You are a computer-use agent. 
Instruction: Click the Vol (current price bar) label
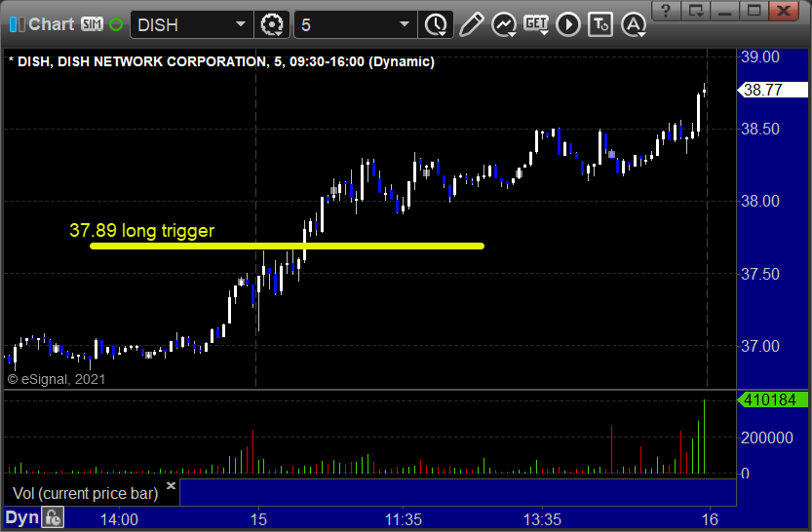86,493
